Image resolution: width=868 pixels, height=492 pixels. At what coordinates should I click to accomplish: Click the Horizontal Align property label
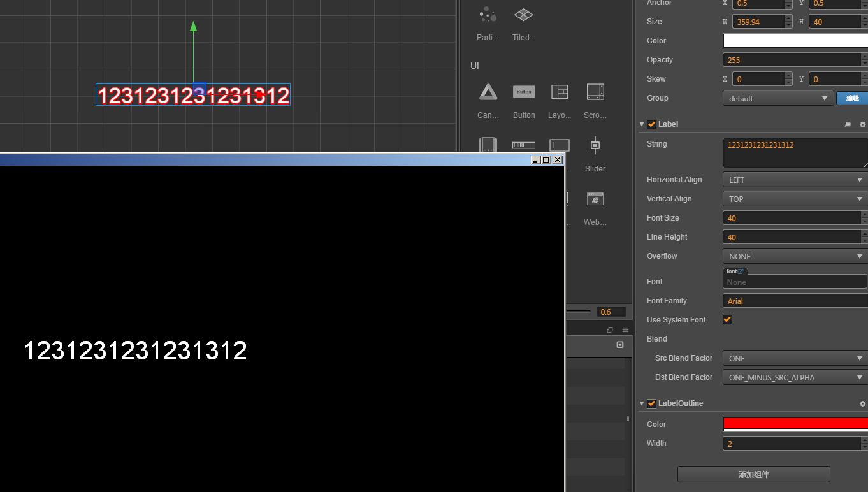pos(674,180)
